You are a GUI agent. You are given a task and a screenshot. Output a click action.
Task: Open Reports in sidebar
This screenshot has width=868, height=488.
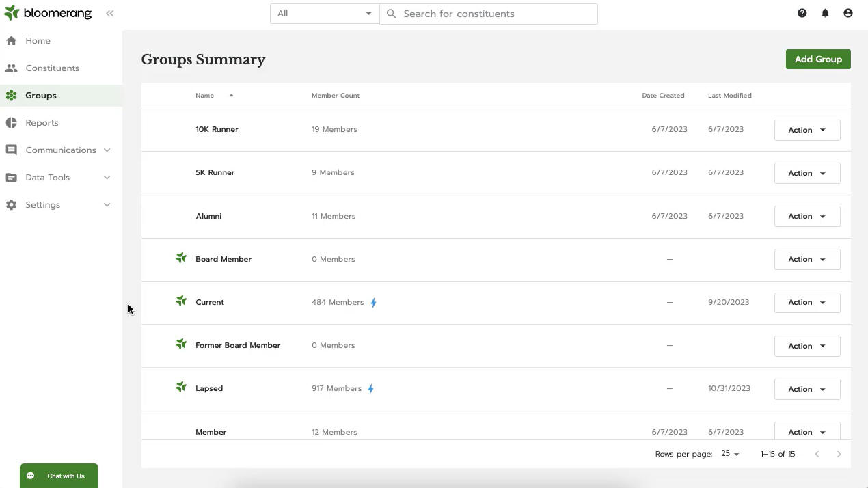click(61, 123)
